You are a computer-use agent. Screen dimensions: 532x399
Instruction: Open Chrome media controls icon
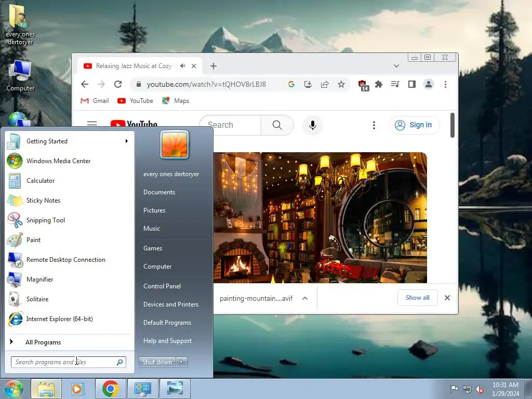(x=395, y=84)
